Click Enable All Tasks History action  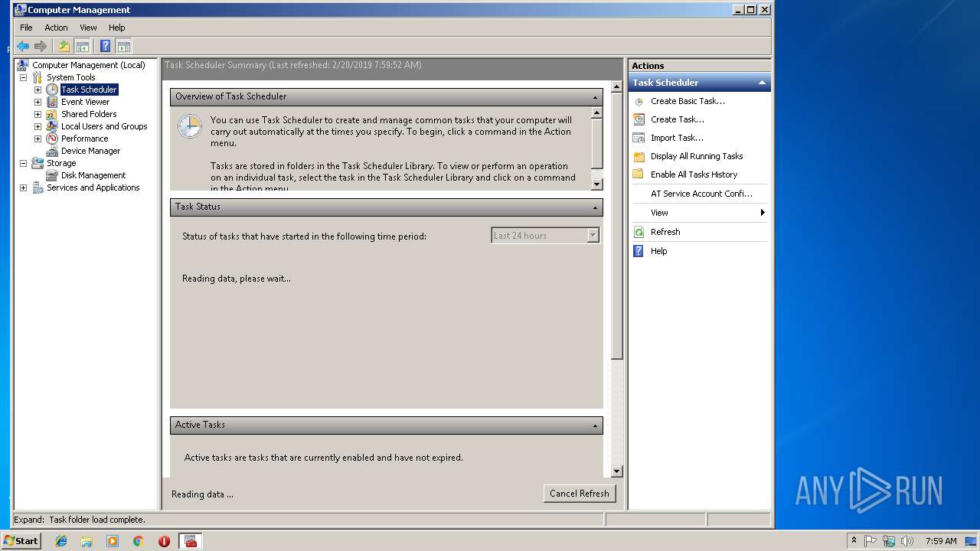tap(694, 174)
